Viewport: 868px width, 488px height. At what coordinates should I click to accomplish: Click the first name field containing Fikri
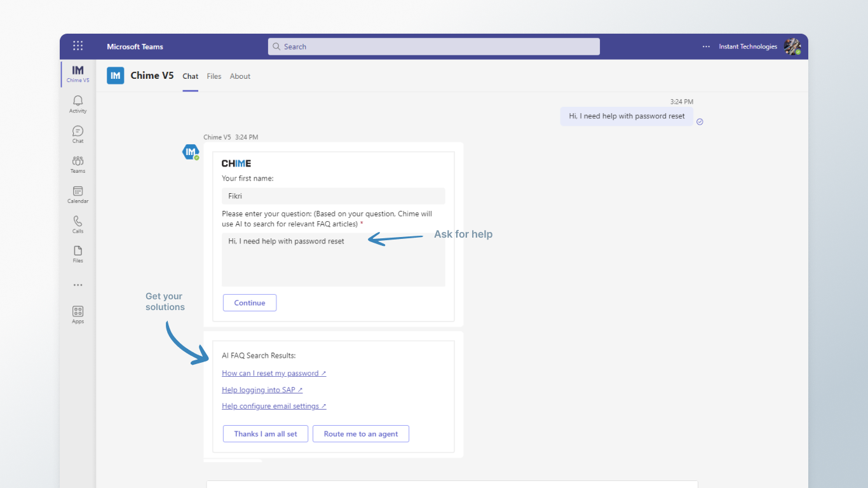tap(334, 196)
